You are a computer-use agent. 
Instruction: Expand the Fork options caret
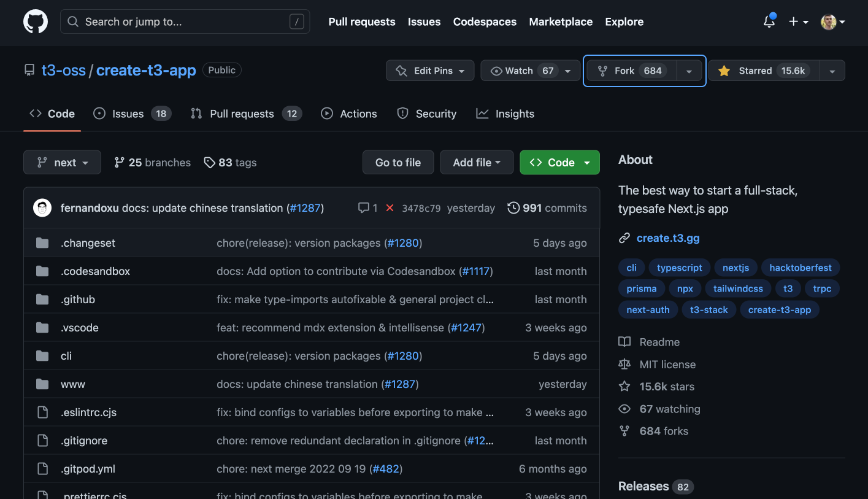click(x=689, y=71)
